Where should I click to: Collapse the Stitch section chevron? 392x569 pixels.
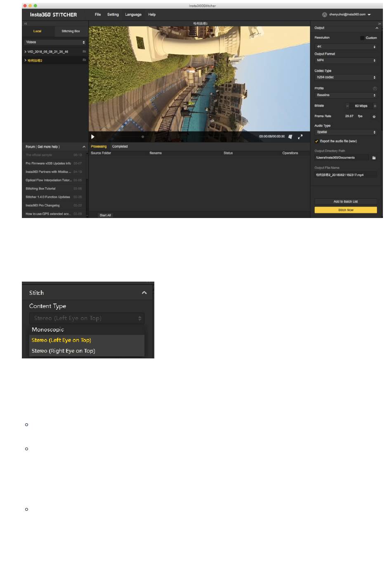(x=144, y=293)
